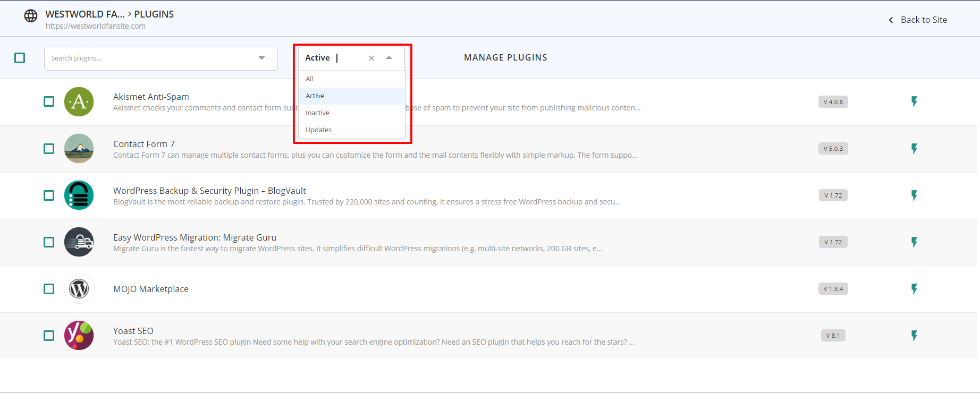Click the lightning bolt icon for MOJO Marketplace
The image size is (980, 393).
pos(914,288)
